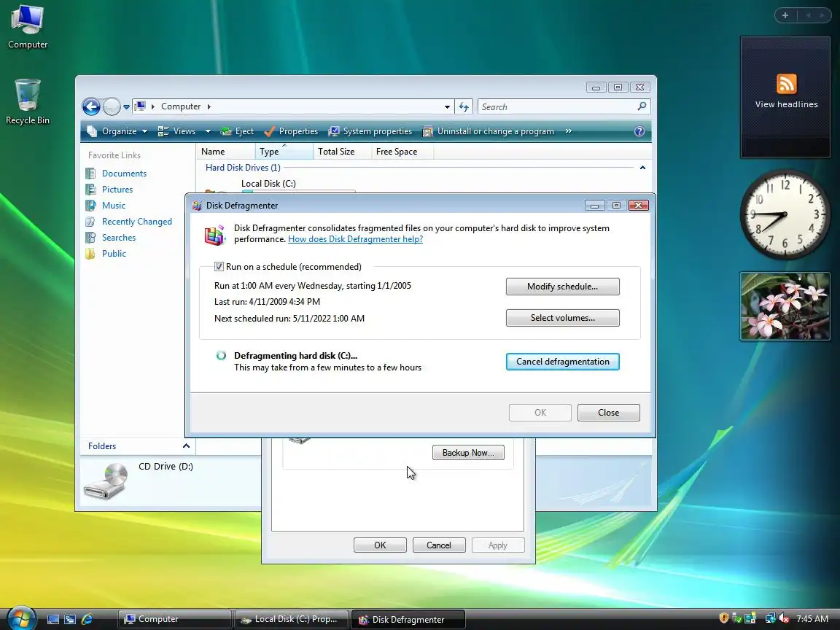Open the Views dropdown arrow
This screenshot has height=630, width=840.
208,131
